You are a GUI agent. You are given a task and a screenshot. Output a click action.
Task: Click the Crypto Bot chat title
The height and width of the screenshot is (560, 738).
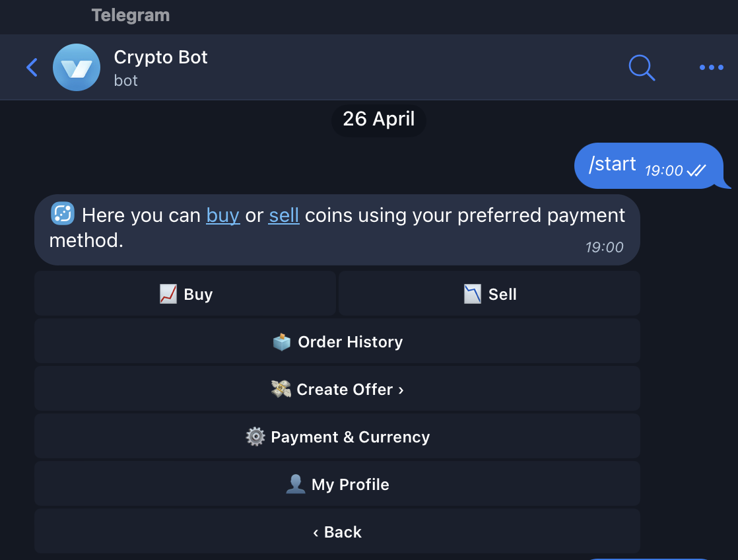click(160, 57)
